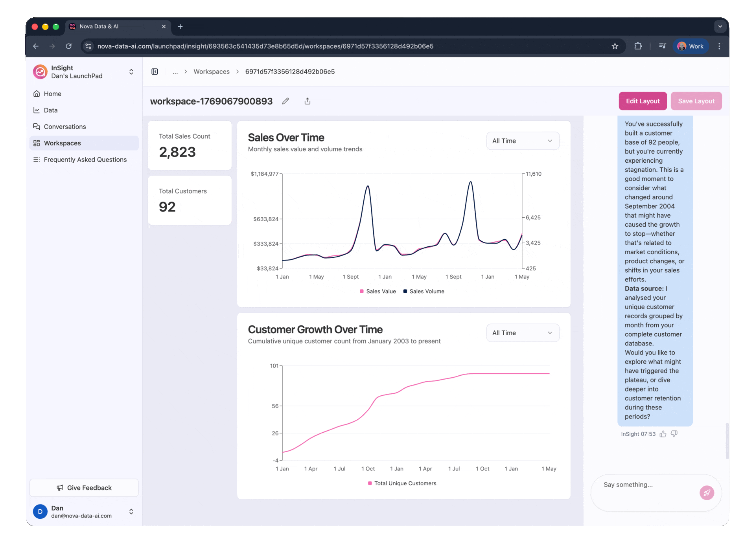This screenshot has width=755, height=560.
Task: Go to Data in the sidebar
Action: (x=51, y=110)
